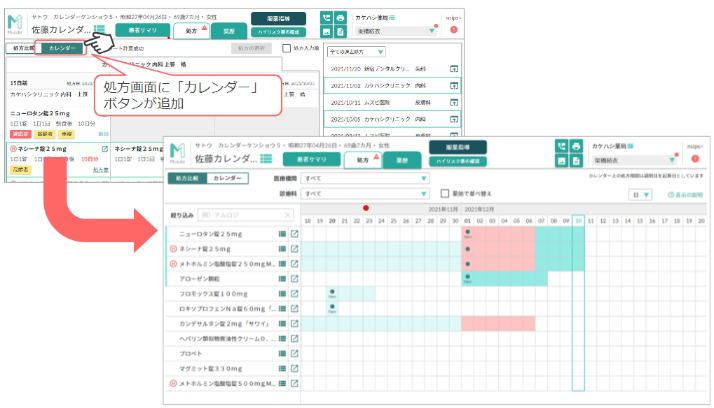This screenshot has height=408, width=714.
Task: Open external link icon for ニューロタン錠25mg row
Action: (295, 234)
